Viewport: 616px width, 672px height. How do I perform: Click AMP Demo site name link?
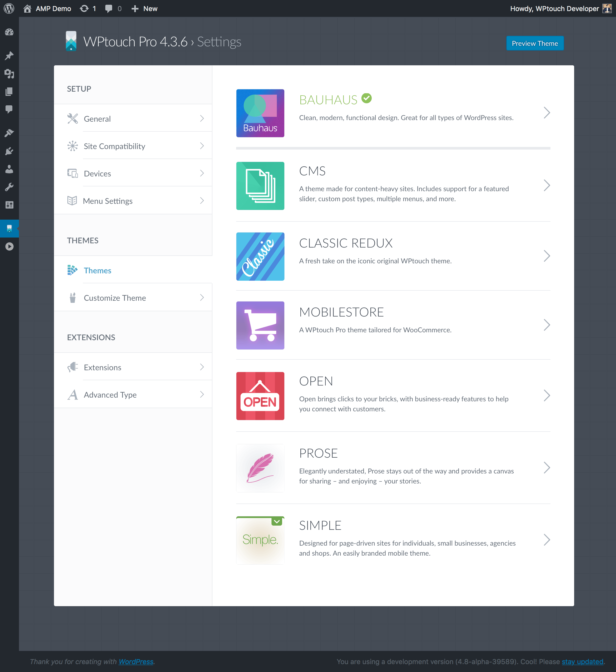(53, 9)
